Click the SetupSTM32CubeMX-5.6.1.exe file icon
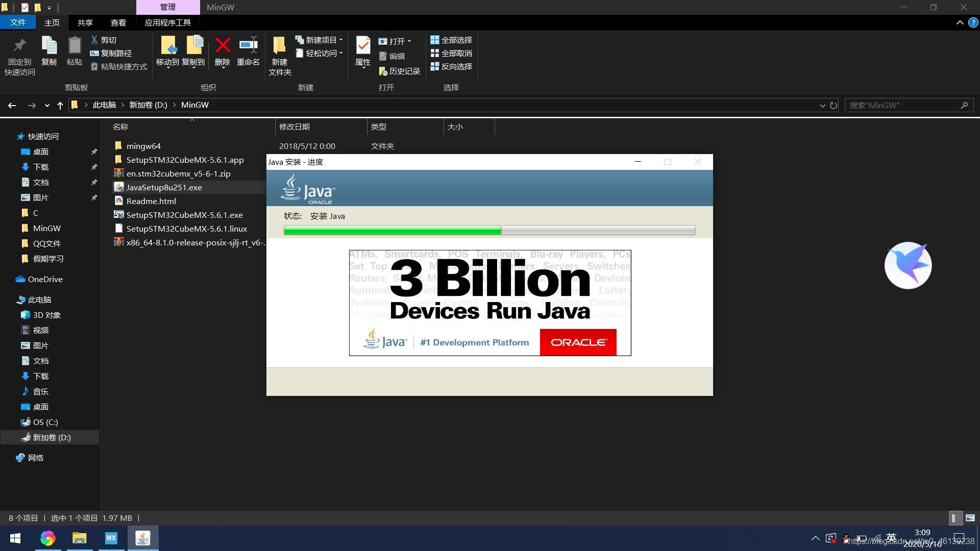The image size is (980, 551). 118,215
